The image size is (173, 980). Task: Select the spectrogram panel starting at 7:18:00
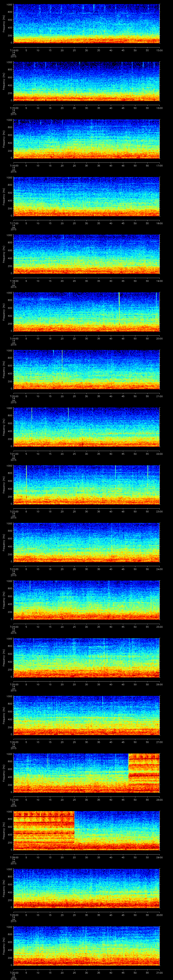point(87,254)
